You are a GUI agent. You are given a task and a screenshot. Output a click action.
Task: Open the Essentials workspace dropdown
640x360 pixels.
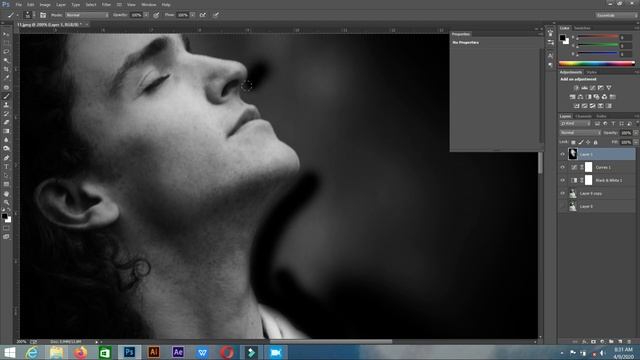616,15
